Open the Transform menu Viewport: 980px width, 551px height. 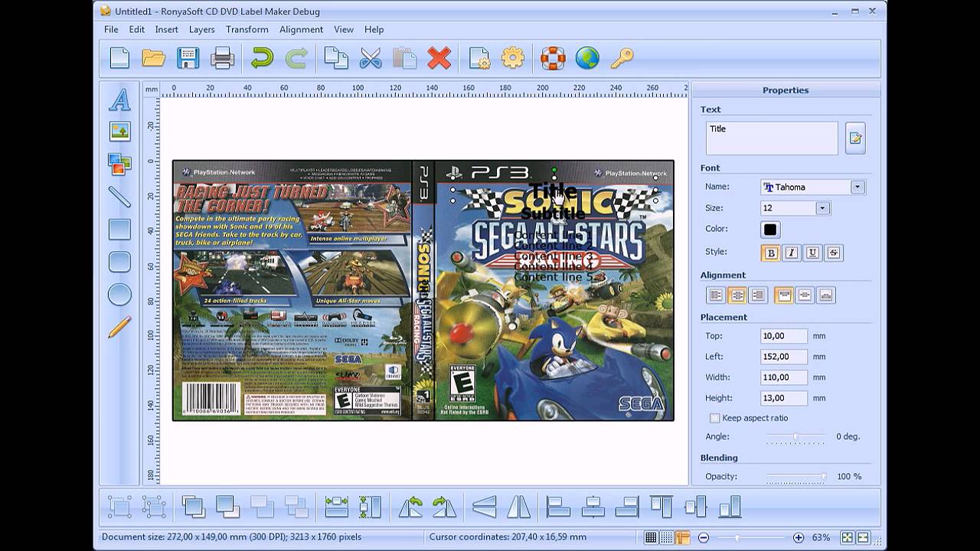(x=247, y=29)
